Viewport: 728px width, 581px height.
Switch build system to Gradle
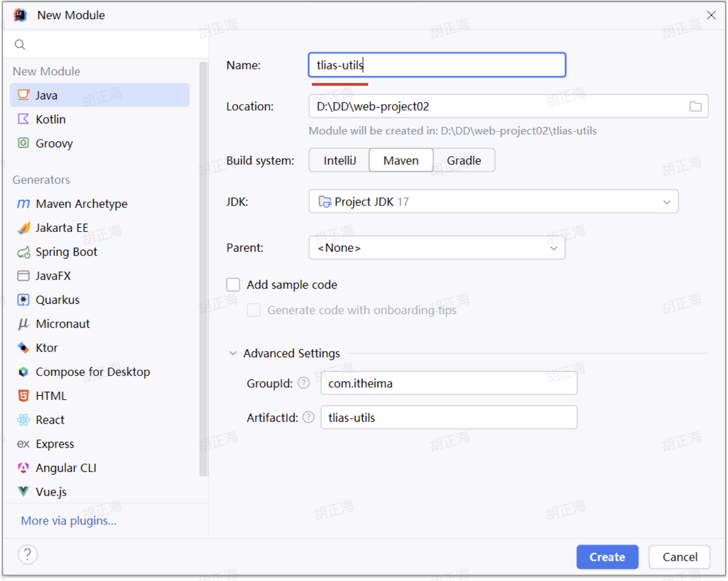pos(464,161)
